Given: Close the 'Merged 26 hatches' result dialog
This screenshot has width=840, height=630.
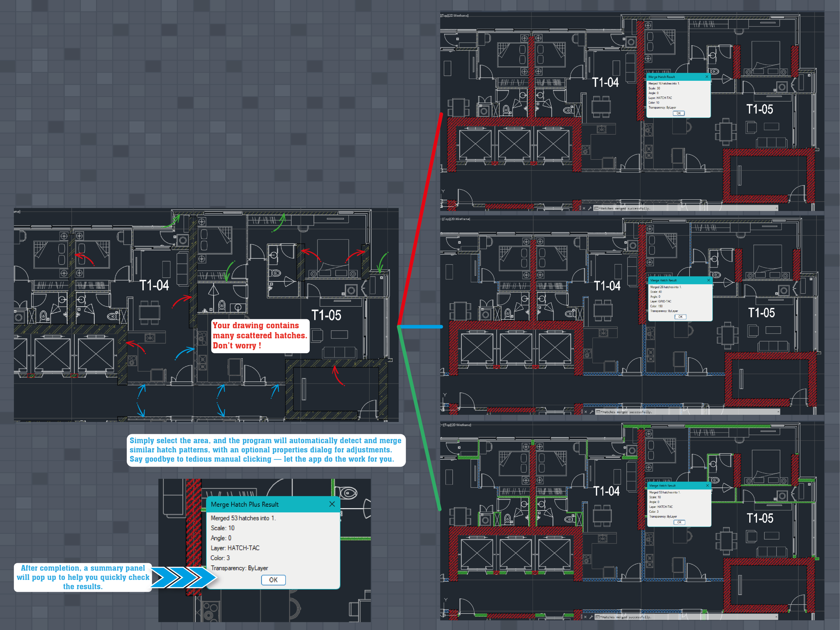Looking at the screenshot, I should (708, 280).
